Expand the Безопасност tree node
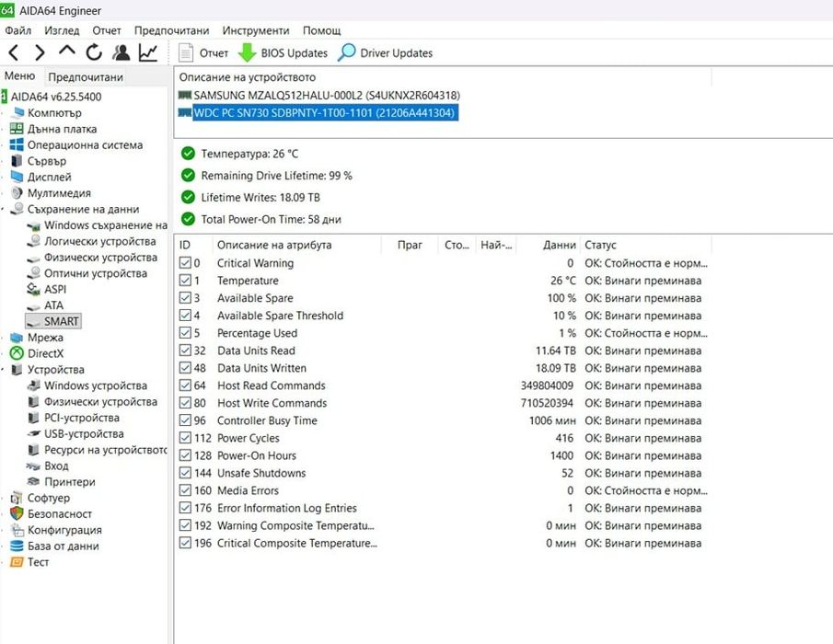 3,513
